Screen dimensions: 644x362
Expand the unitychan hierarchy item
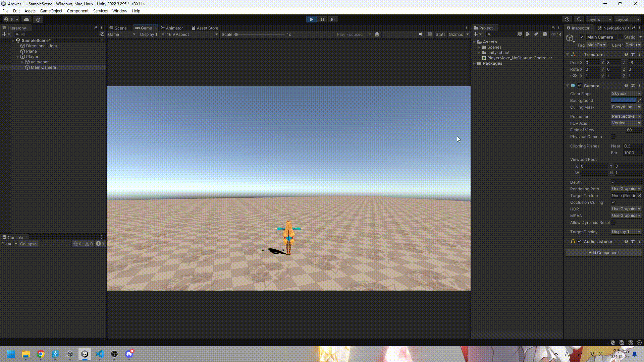pos(22,62)
